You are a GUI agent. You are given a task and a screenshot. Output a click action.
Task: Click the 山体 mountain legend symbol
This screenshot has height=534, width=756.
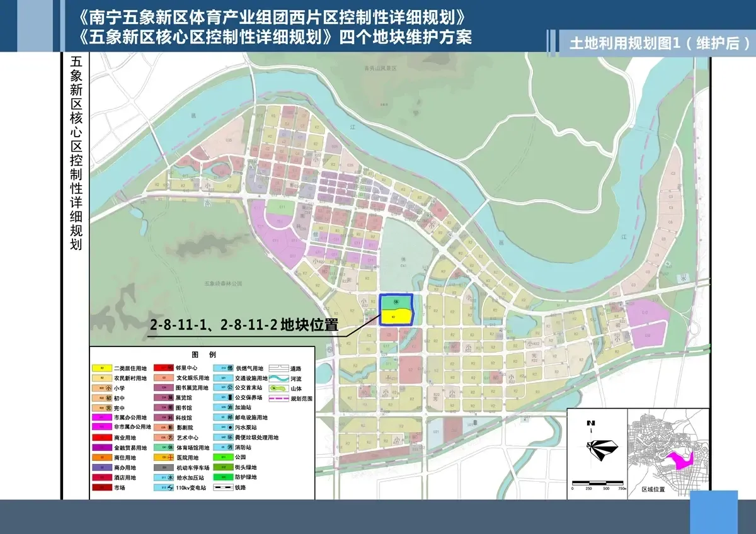click(x=278, y=389)
